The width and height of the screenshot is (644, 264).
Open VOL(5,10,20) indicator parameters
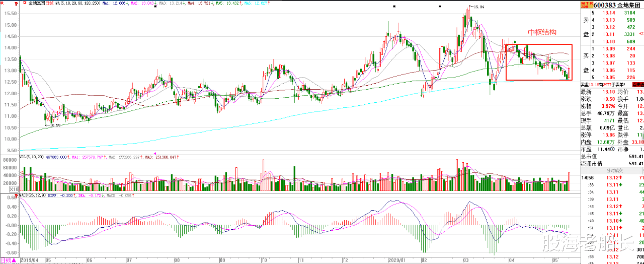tap(32, 157)
